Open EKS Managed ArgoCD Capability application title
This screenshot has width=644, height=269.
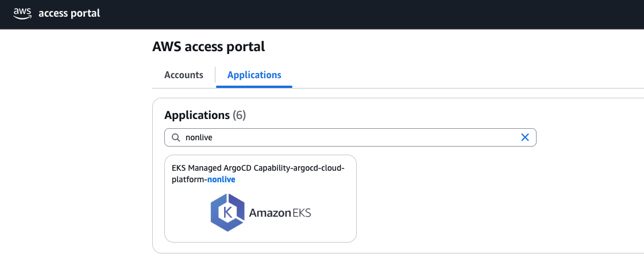pos(258,174)
